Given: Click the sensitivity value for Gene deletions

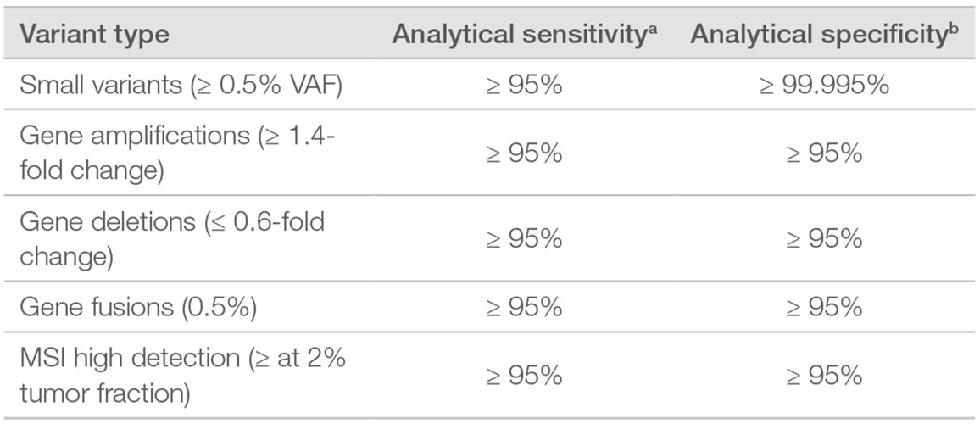Looking at the screenshot, I should click(524, 239).
